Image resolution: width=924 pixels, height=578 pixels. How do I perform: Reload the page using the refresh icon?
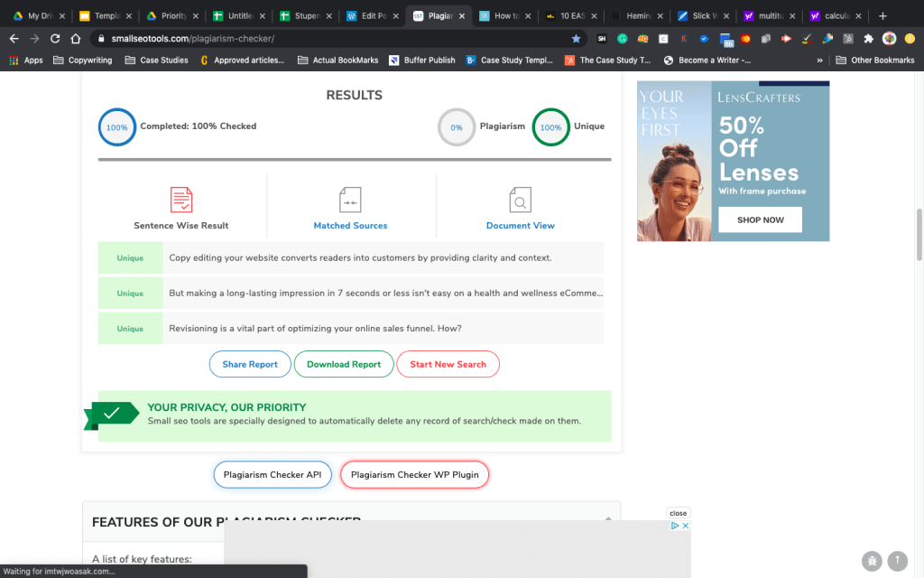point(56,38)
